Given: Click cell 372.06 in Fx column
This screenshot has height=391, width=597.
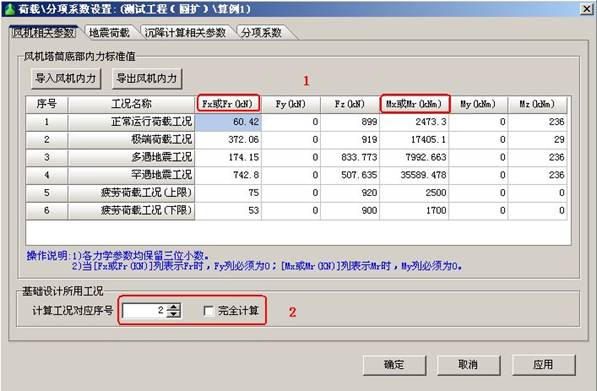Looking at the screenshot, I should 228,139.
